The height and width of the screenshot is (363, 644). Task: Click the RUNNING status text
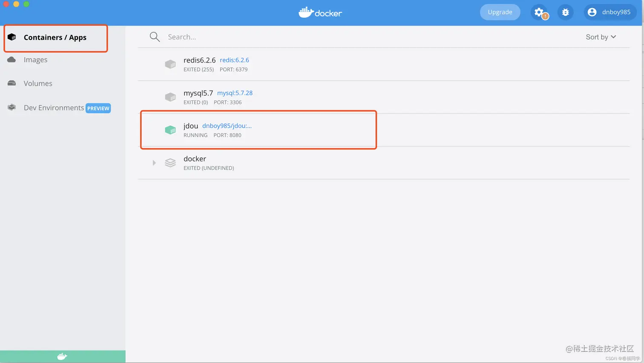195,135
